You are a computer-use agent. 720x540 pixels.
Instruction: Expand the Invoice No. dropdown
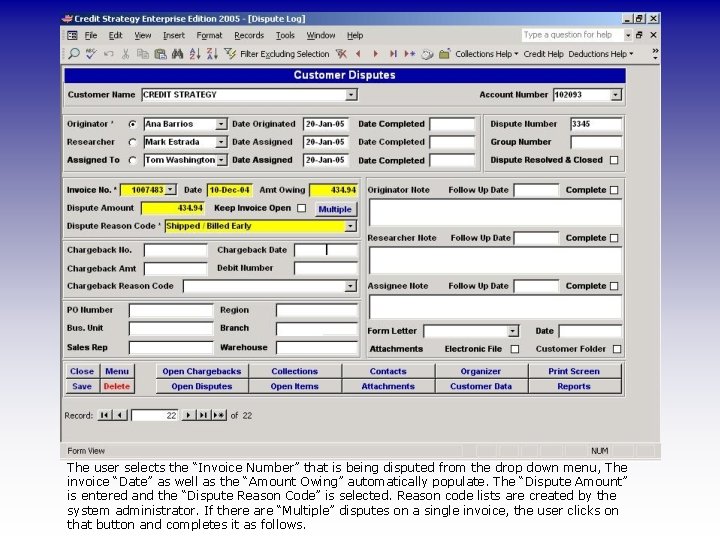coord(170,189)
